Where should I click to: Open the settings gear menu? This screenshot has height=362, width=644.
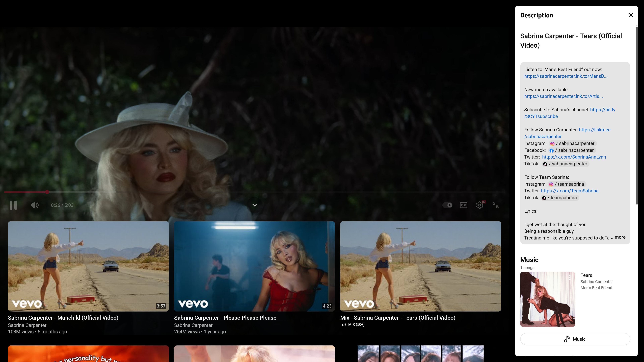pyautogui.click(x=479, y=205)
